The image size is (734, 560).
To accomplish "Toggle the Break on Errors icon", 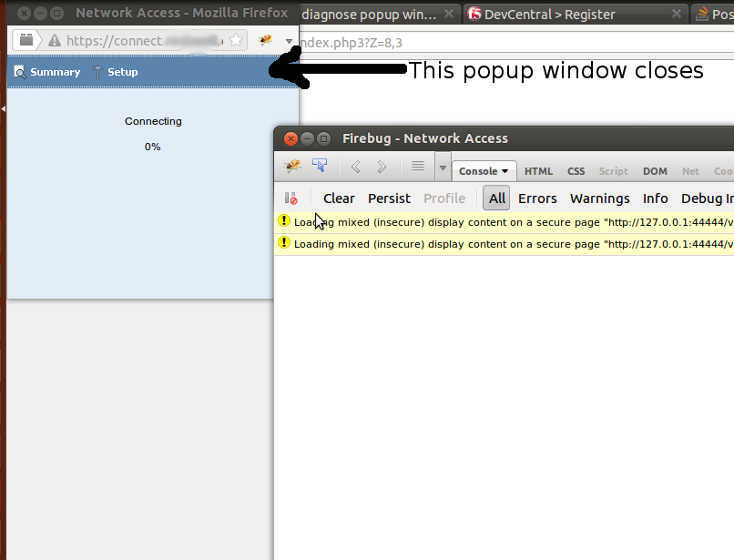I will click(x=291, y=198).
